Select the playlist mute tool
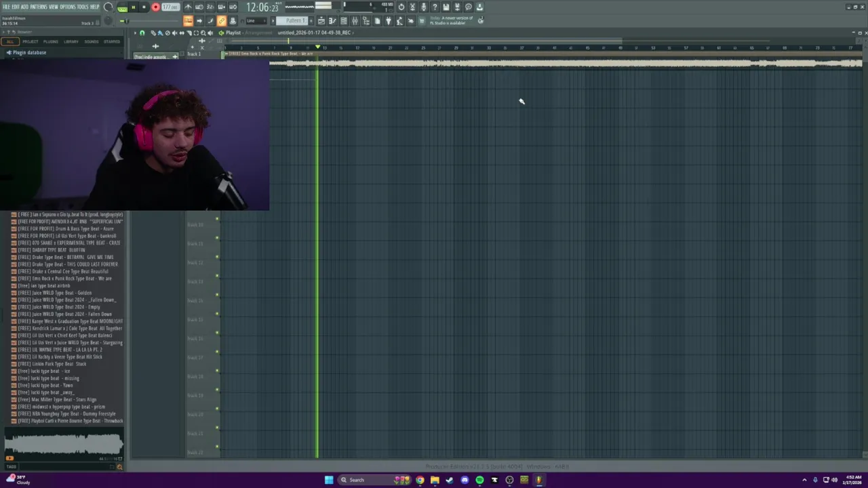 coord(174,33)
